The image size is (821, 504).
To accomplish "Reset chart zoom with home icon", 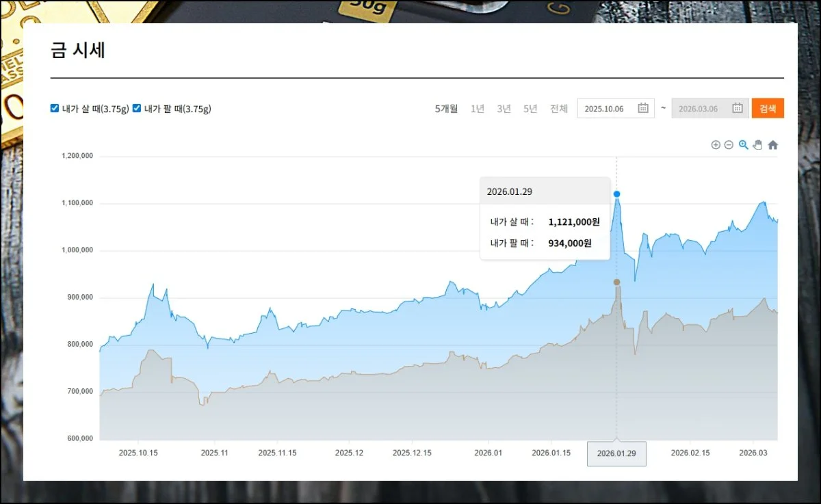I will pyautogui.click(x=772, y=145).
